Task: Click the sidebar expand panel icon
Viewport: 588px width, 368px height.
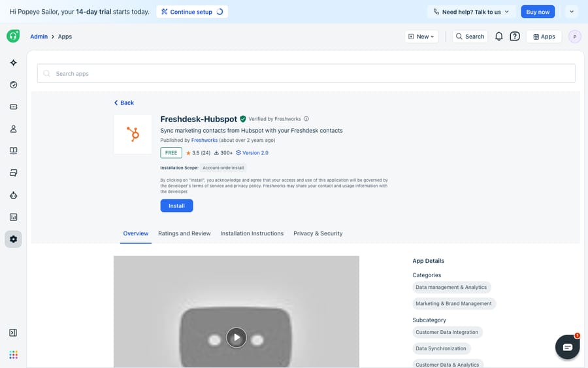Action: click(x=13, y=333)
